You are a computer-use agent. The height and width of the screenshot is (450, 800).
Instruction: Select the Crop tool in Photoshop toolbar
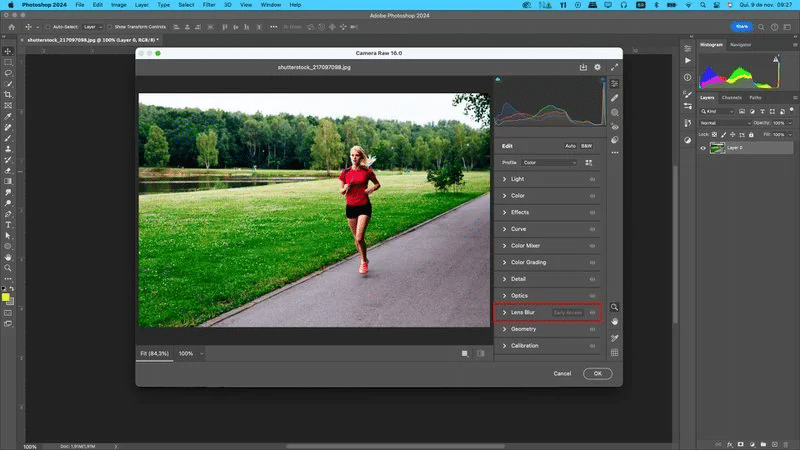tap(8, 94)
